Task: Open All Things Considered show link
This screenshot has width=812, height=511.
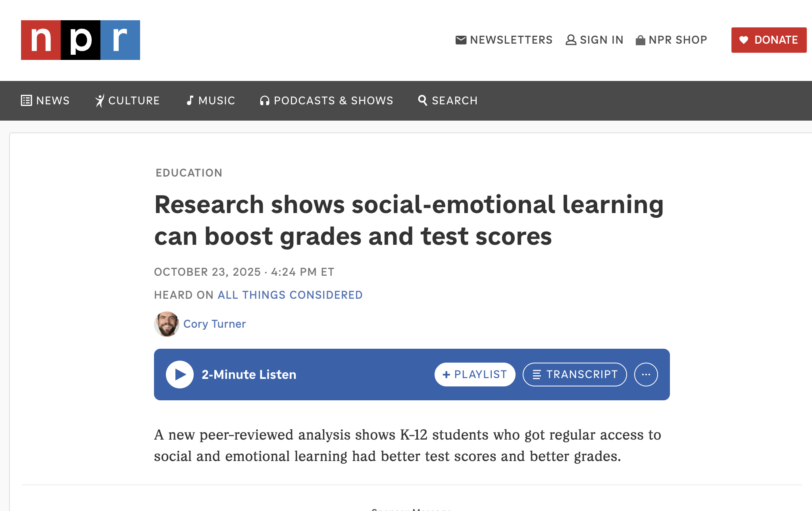Action: pos(290,295)
